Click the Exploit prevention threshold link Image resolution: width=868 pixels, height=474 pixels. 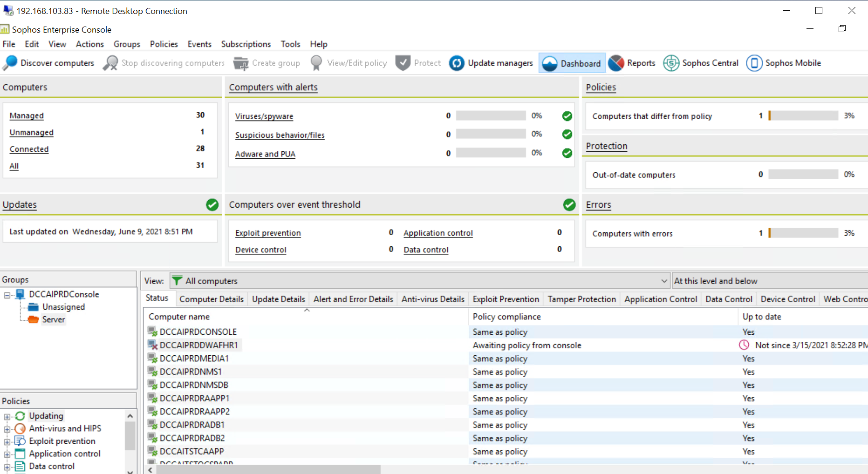[x=268, y=233]
